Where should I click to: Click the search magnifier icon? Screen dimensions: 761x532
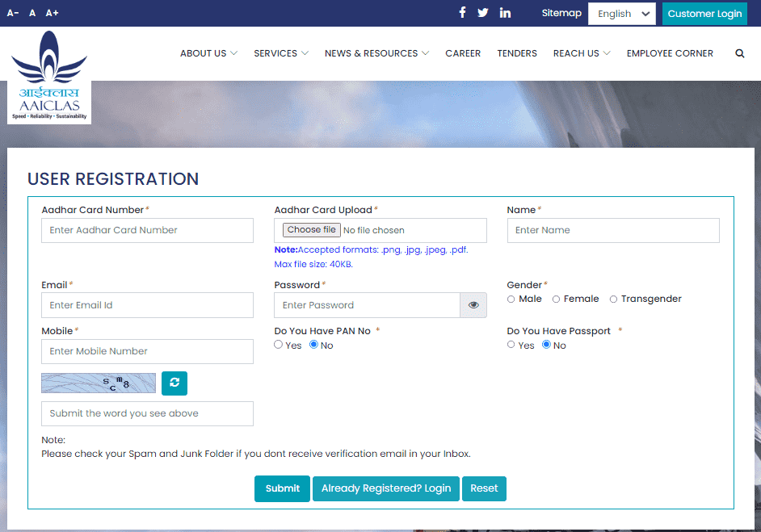click(x=740, y=53)
